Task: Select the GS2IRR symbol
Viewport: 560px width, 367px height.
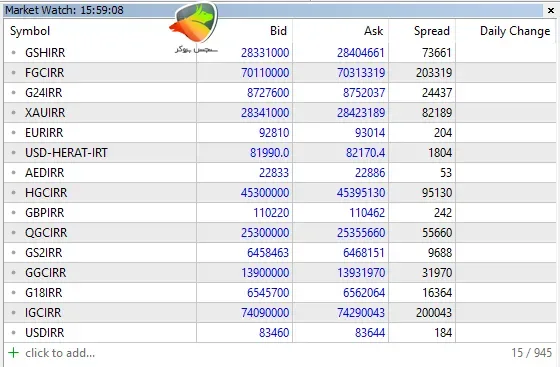Action: [x=43, y=253]
